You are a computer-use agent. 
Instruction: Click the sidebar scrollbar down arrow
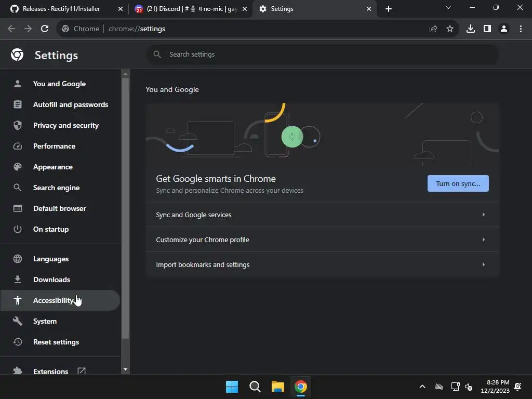click(x=126, y=369)
